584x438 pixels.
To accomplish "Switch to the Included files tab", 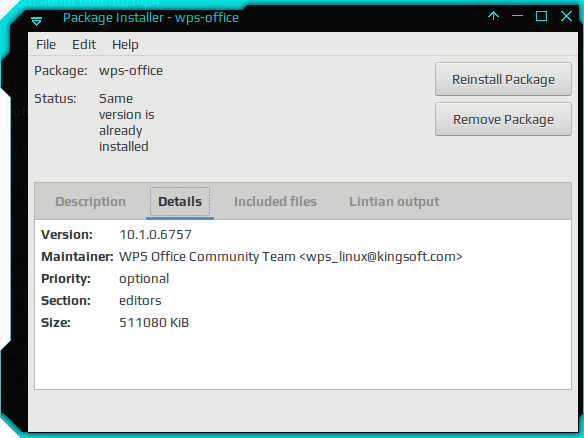I will pyautogui.click(x=275, y=201).
